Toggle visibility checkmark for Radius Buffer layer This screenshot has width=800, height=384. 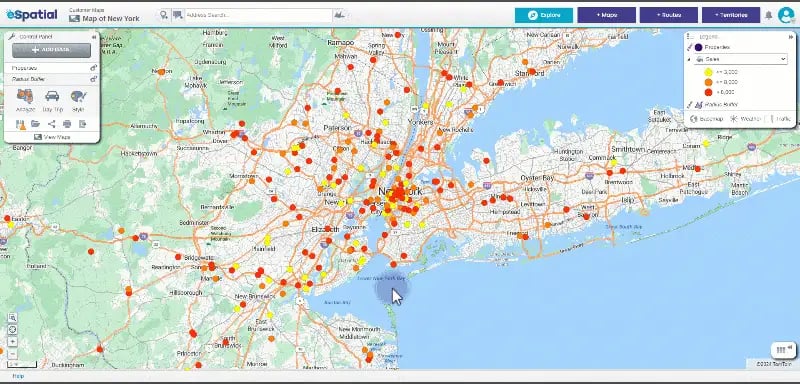689,105
